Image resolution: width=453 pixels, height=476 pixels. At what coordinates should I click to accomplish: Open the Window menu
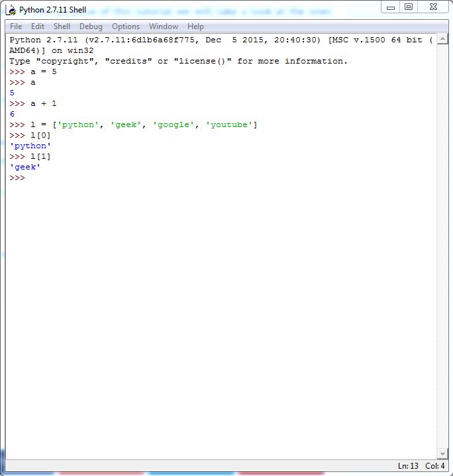point(164,26)
